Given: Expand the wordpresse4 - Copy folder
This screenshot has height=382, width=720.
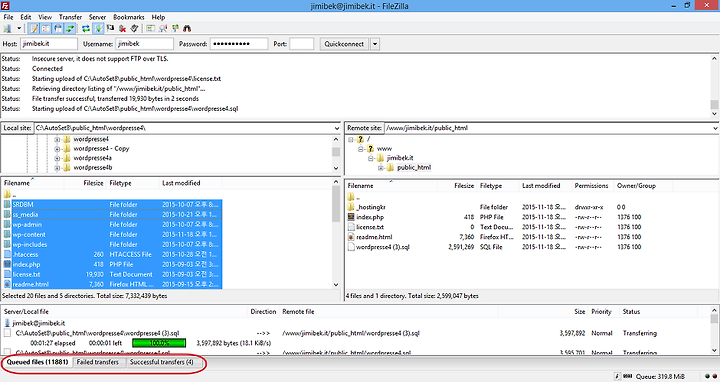Looking at the screenshot, I should pyautogui.click(x=57, y=149).
